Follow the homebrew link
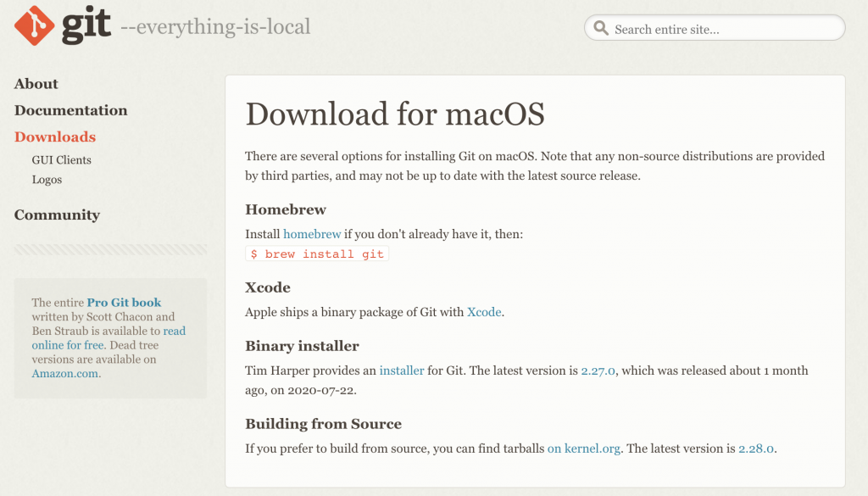The height and width of the screenshot is (496, 868). (312, 234)
